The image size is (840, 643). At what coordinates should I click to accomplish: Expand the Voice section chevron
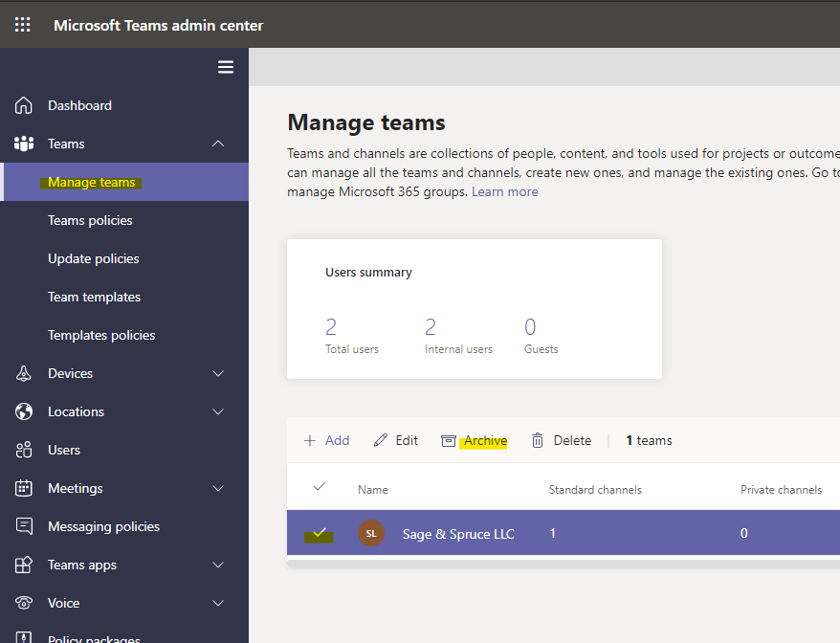click(x=218, y=603)
